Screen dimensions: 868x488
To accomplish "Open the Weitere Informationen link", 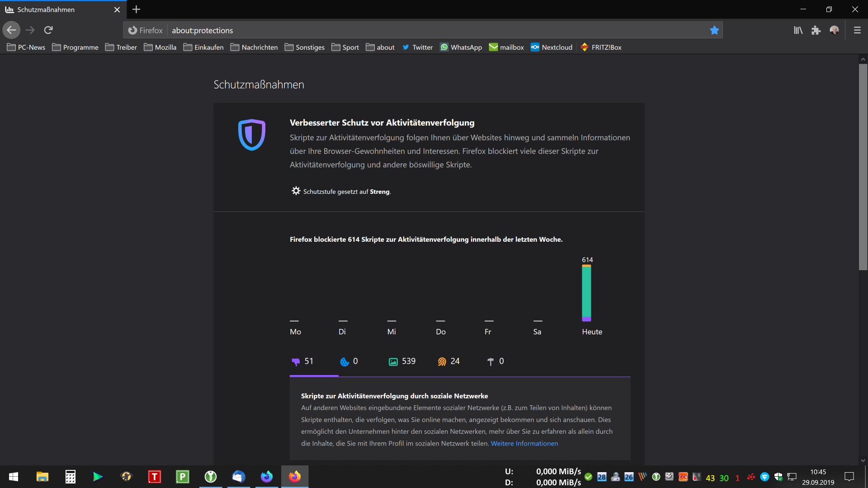I will (524, 444).
